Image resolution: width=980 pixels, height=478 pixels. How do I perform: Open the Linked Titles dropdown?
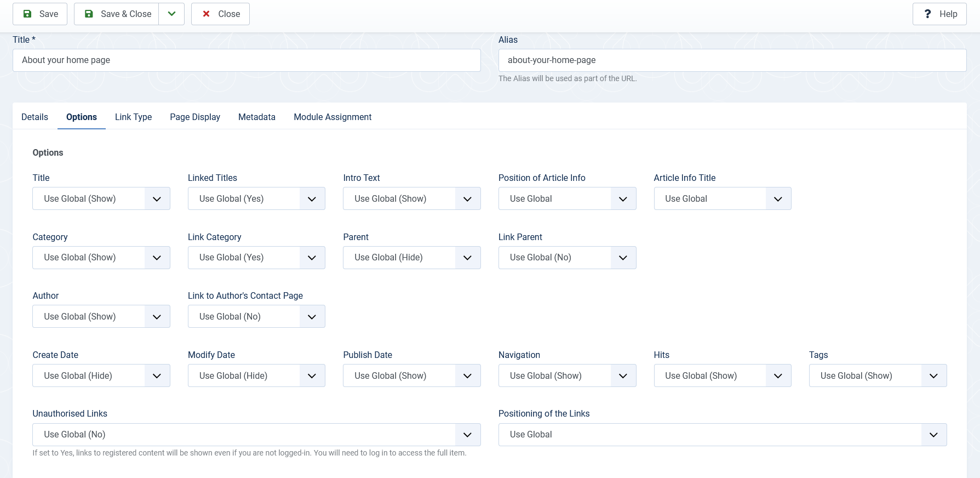click(x=256, y=198)
